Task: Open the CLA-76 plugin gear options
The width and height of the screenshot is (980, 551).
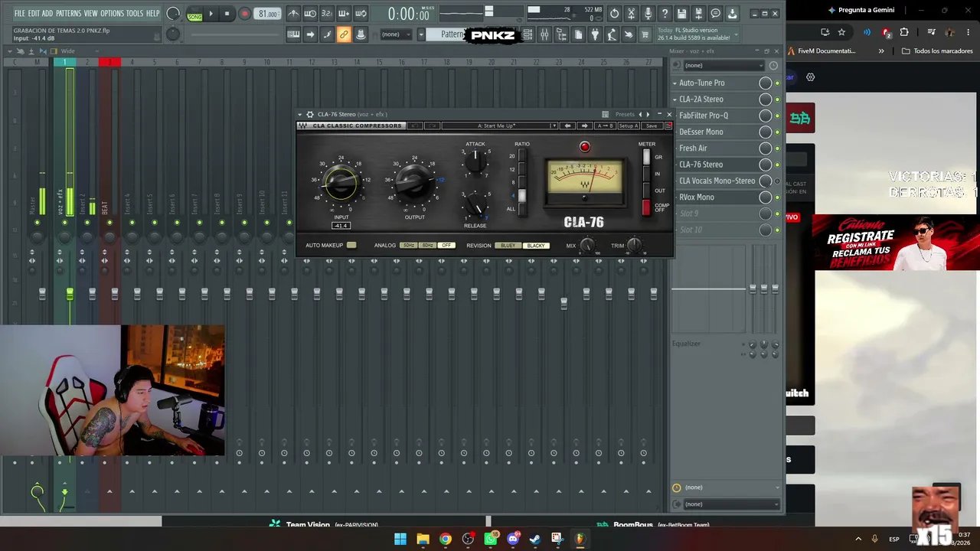Action: coord(309,115)
